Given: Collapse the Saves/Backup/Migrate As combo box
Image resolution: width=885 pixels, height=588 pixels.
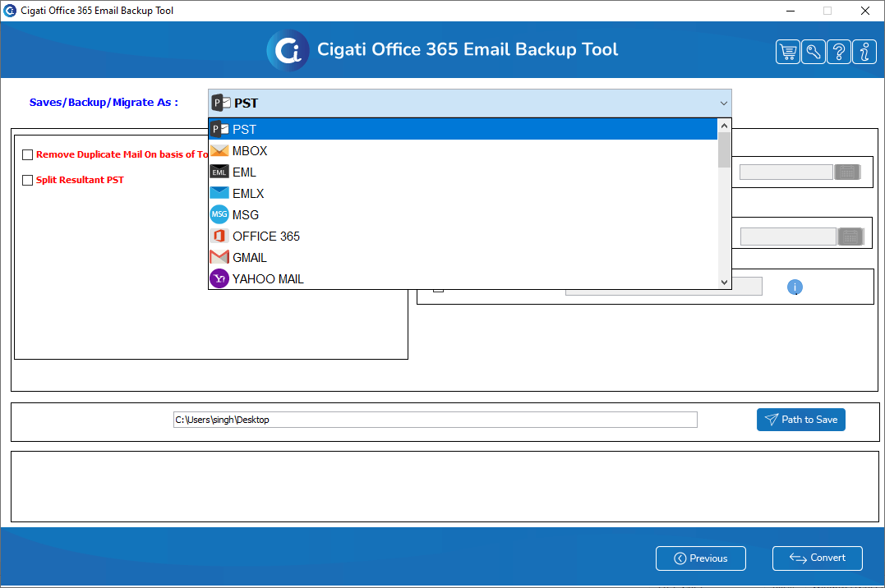Looking at the screenshot, I should (469, 103).
